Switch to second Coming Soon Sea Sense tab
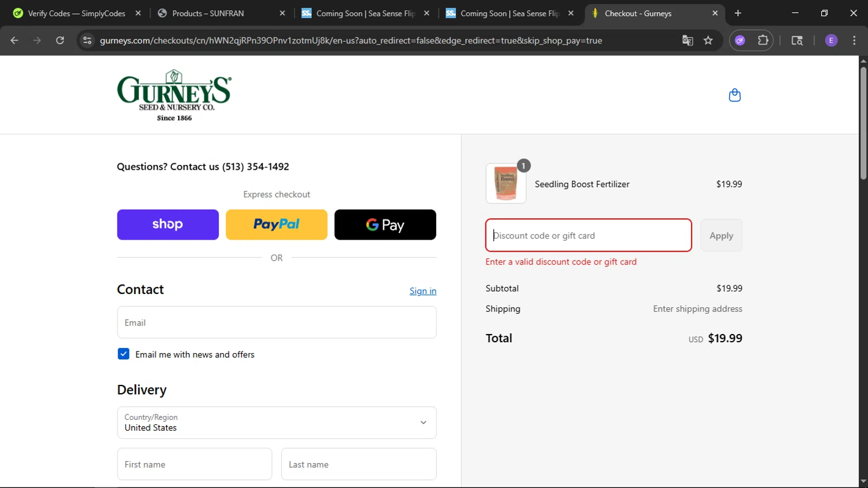868x488 pixels. click(x=509, y=13)
